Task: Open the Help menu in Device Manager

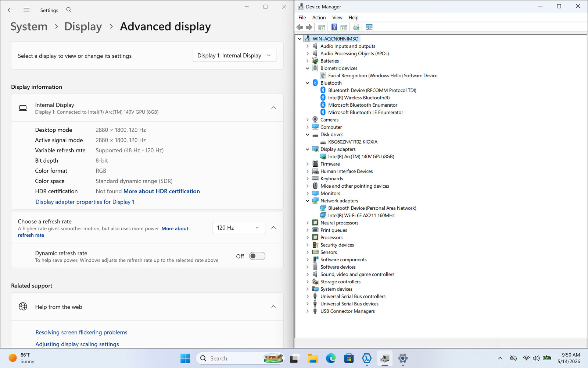Action: (354, 17)
